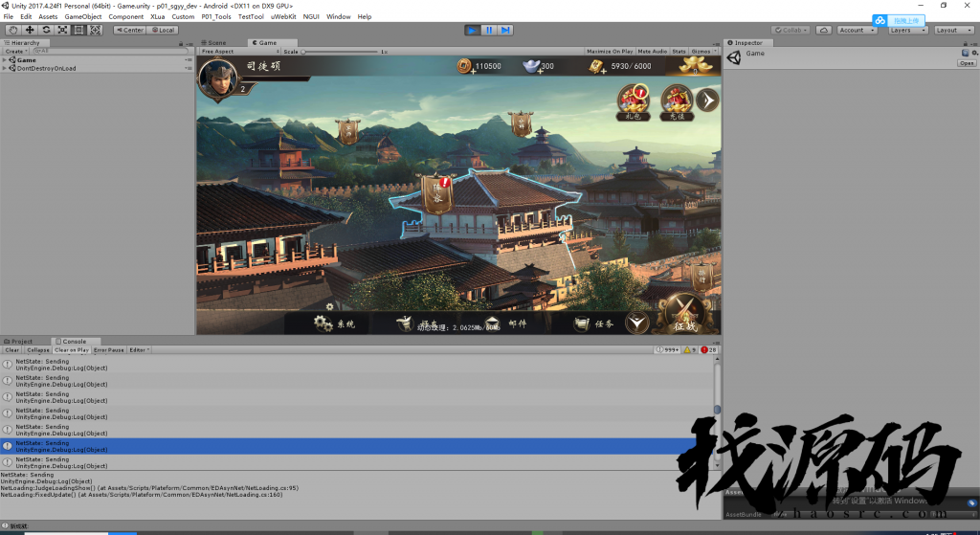Click the Open button in Inspector
The image size is (980, 535).
pyautogui.click(x=967, y=63)
